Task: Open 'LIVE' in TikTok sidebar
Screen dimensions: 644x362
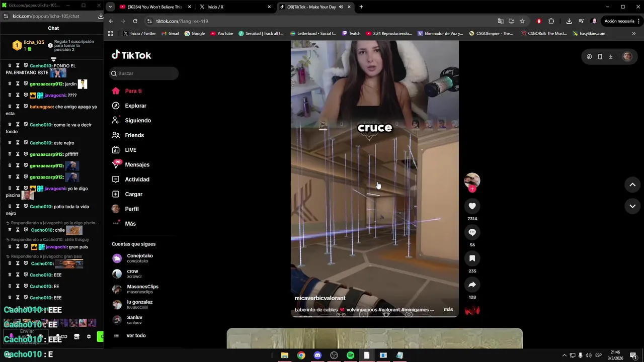Action: [x=130, y=150]
